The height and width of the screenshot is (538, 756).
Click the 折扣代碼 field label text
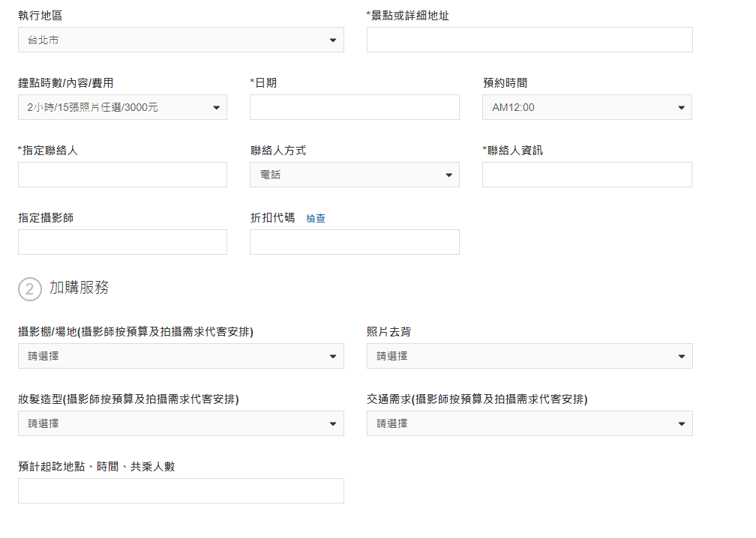point(272,218)
